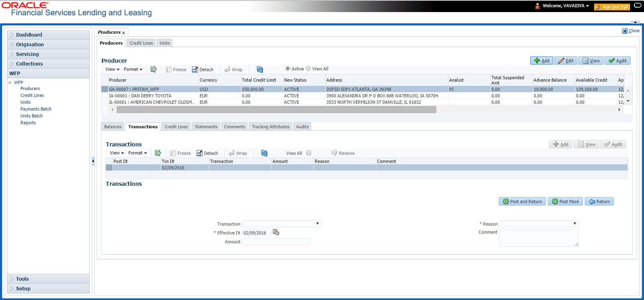Click the Producer table horizontal scrollbar

tap(276, 109)
